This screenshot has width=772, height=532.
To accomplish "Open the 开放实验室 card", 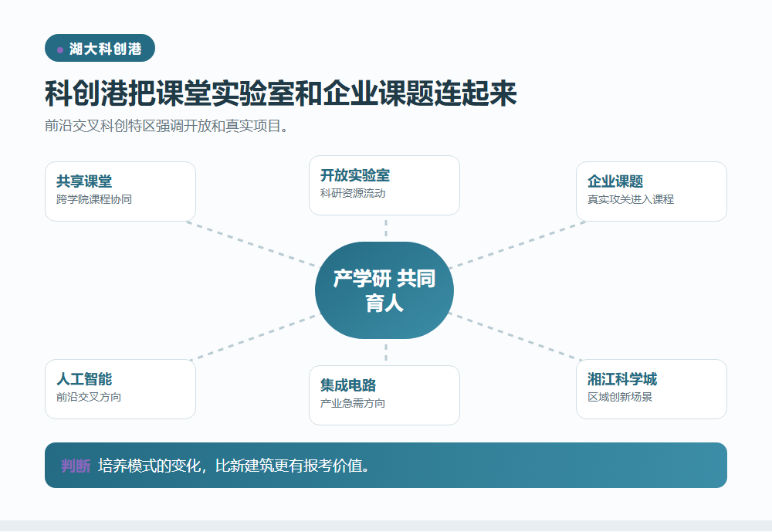I will click(x=384, y=185).
